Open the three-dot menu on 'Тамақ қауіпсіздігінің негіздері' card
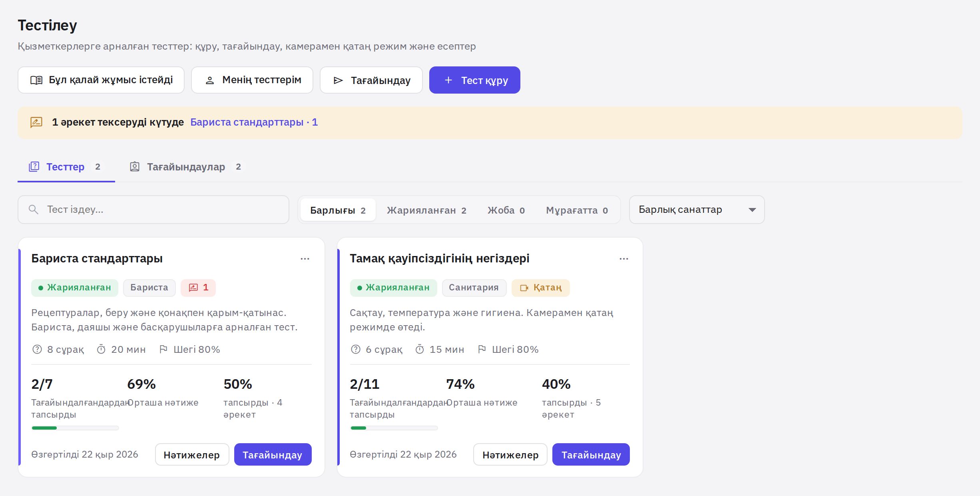 pos(624,259)
